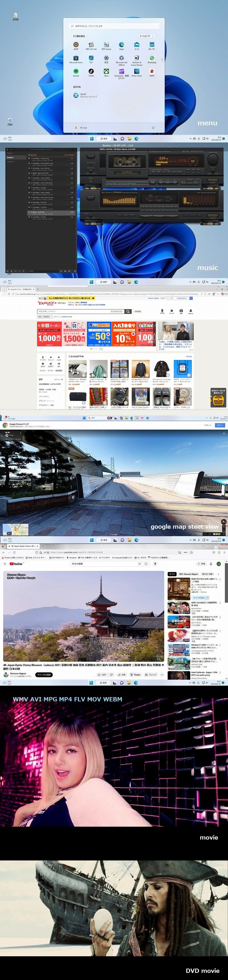Viewport: 228px width, 980px height.
Task: Click the Start menu power icon
Action: pyautogui.click(x=153, y=127)
